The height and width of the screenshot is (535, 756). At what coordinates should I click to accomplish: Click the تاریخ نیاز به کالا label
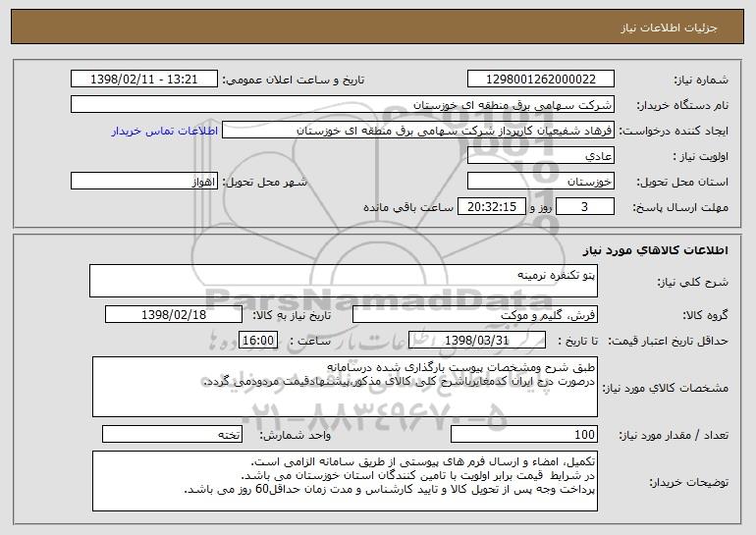(x=293, y=316)
